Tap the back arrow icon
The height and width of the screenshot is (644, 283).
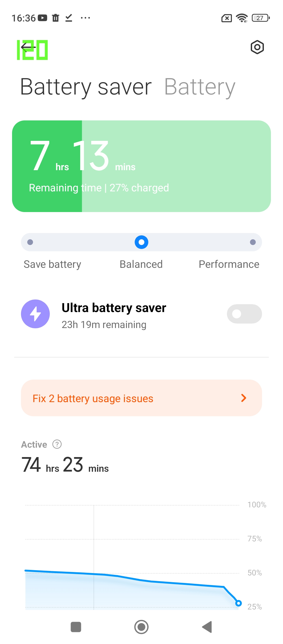28,47
